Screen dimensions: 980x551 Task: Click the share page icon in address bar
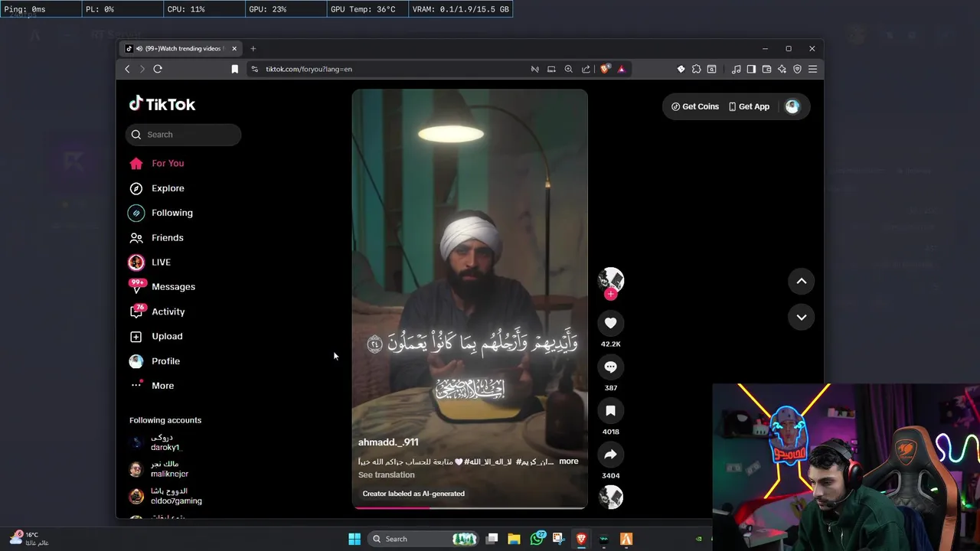[586, 69]
